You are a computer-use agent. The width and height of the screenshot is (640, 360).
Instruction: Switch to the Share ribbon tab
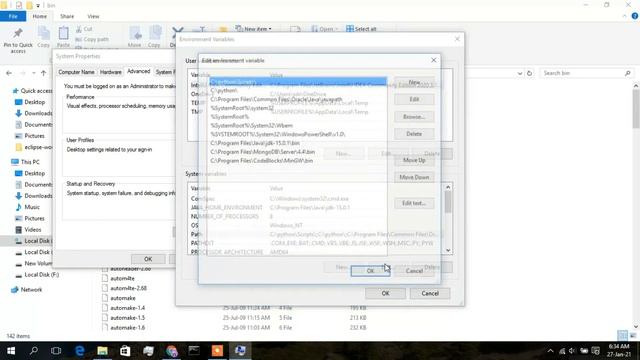click(67, 16)
